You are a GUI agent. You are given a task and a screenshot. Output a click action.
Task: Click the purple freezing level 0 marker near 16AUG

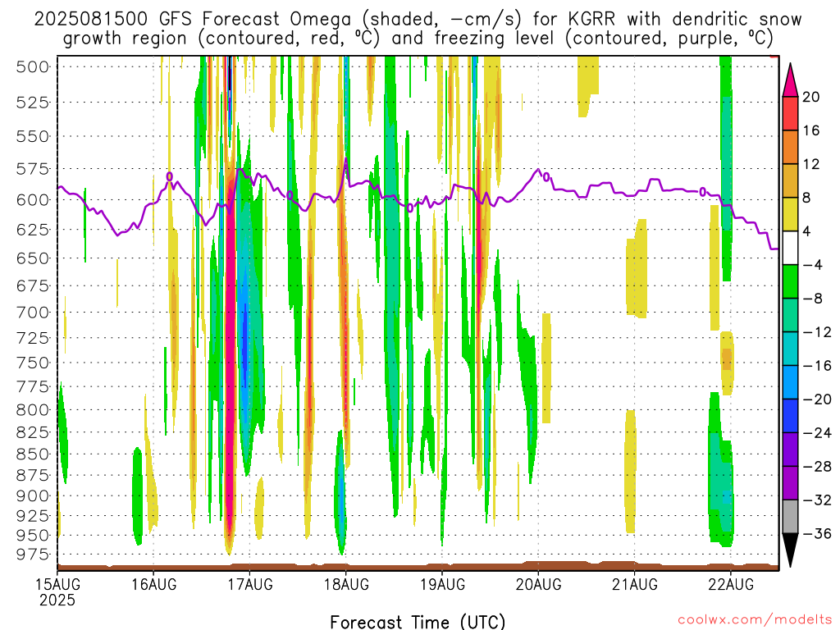[x=169, y=176]
